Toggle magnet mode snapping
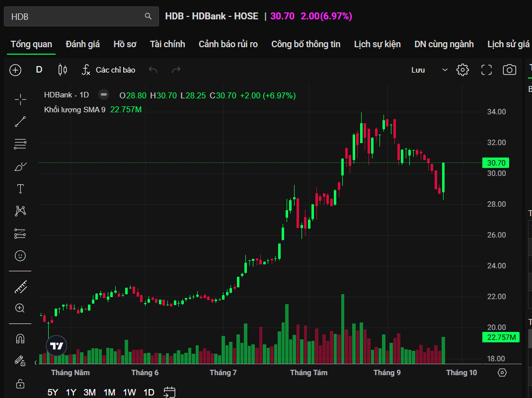 click(20, 338)
